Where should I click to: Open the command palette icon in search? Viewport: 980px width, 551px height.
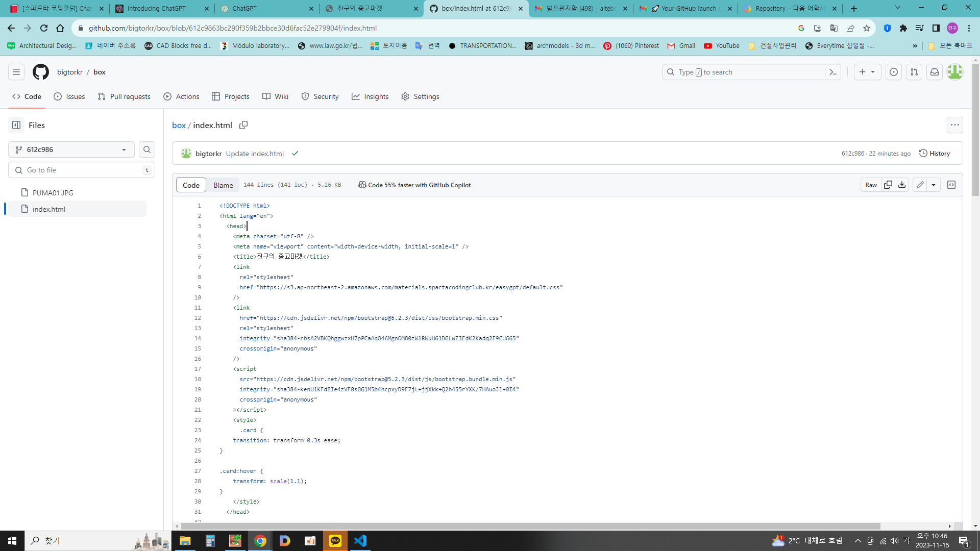coord(832,72)
